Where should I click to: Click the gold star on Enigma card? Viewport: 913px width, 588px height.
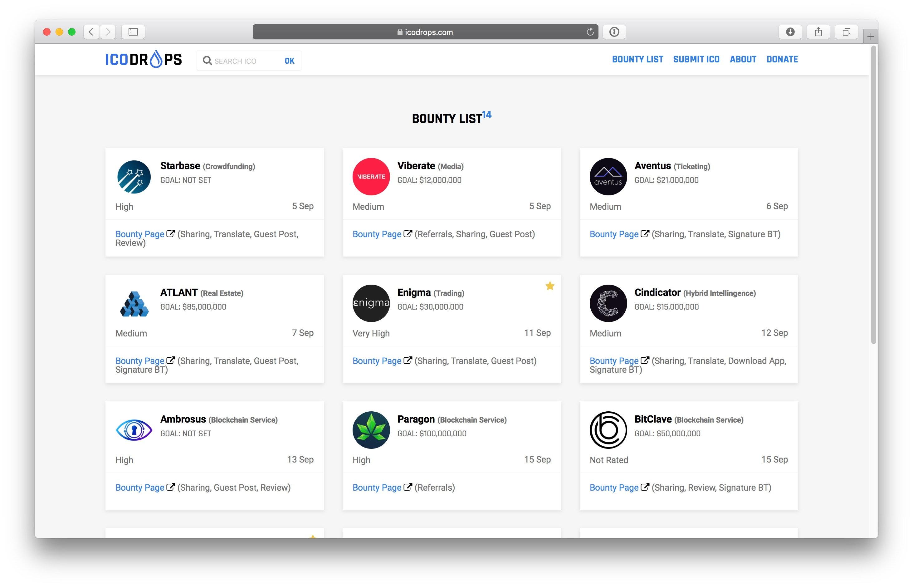click(549, 286)
